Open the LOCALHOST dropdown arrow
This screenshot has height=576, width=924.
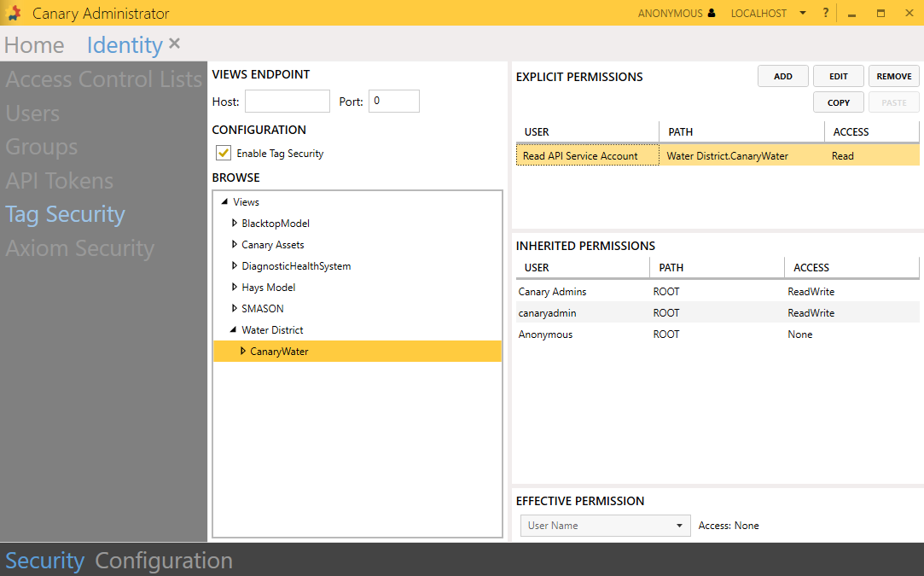803,14
